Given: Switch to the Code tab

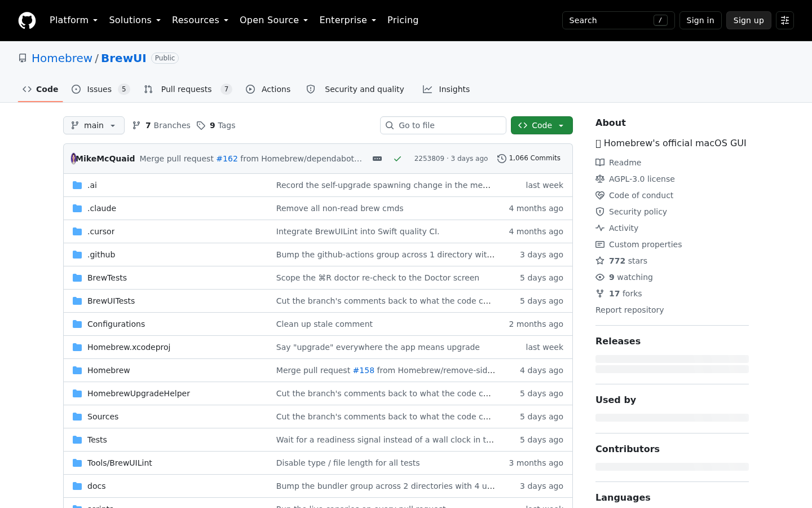Looking at the screenshot, I should [41, 89].
